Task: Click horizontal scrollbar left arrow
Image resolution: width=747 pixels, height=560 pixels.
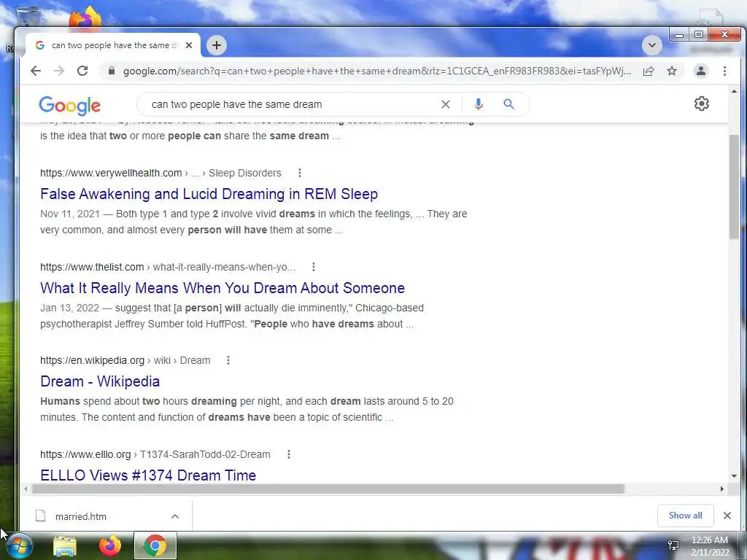Action: (26, 489)
